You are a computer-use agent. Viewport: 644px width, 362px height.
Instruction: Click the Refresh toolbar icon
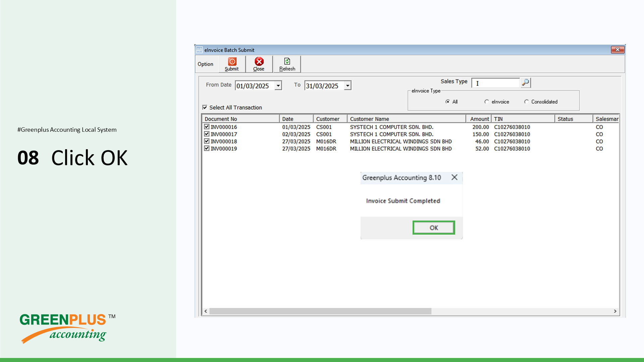287,64
